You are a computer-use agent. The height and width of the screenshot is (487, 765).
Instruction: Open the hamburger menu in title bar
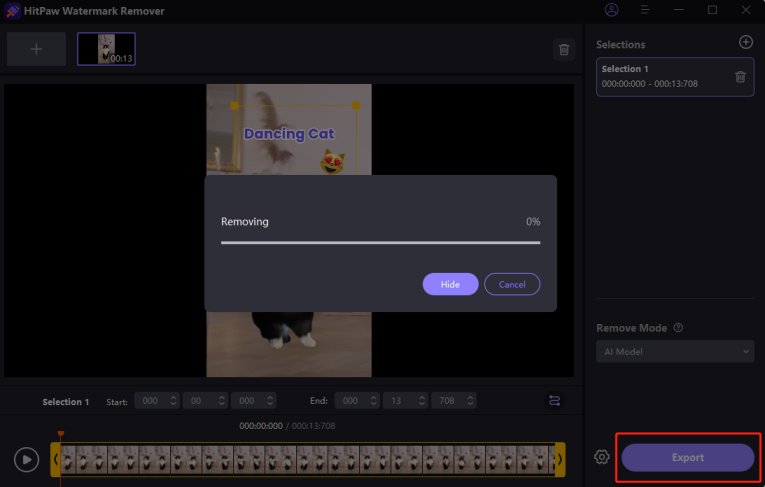click(x=645, y=10)
